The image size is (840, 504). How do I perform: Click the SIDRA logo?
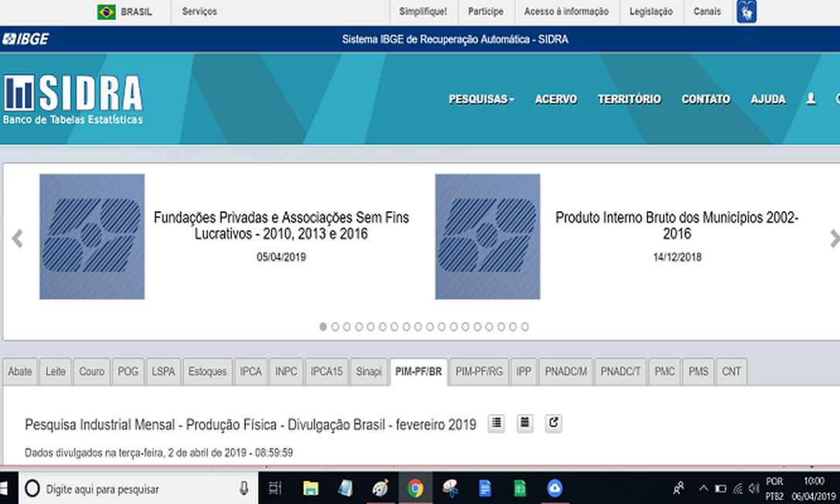(x=73, y=99)
